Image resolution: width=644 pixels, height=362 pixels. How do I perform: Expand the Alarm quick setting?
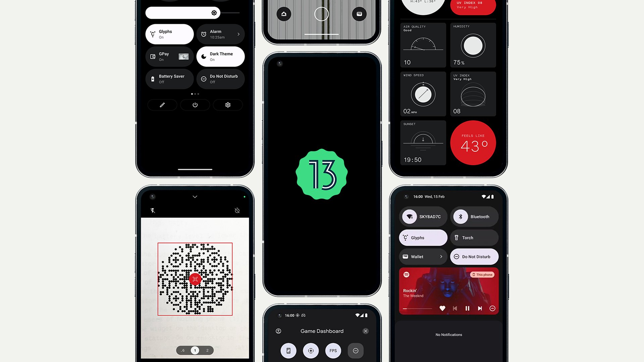point(238,34)
